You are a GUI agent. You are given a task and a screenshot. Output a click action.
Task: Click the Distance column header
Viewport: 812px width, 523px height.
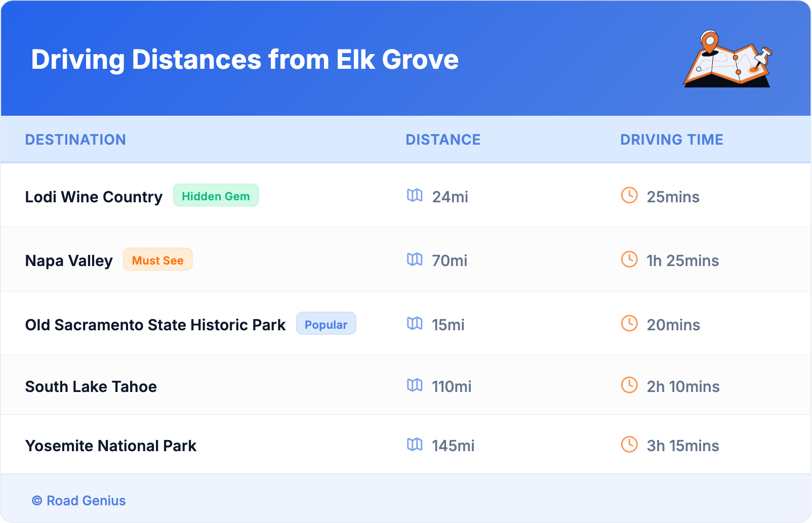(443, 140)
